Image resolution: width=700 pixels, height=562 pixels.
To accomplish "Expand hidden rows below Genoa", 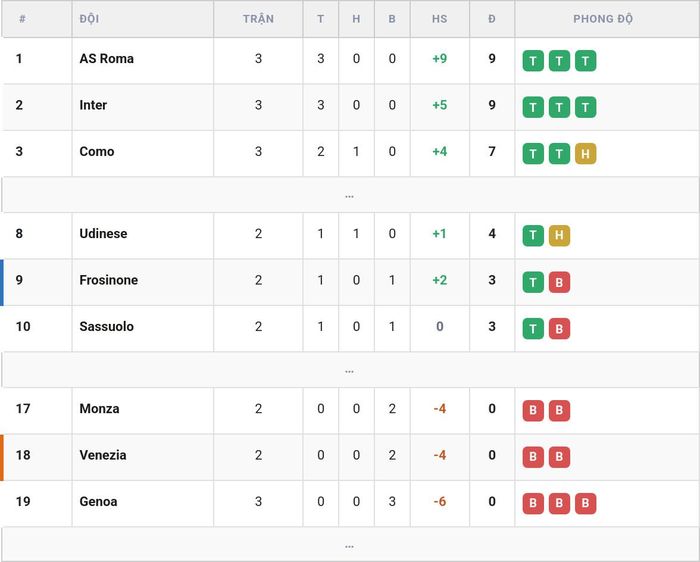I will click(350, 545).
